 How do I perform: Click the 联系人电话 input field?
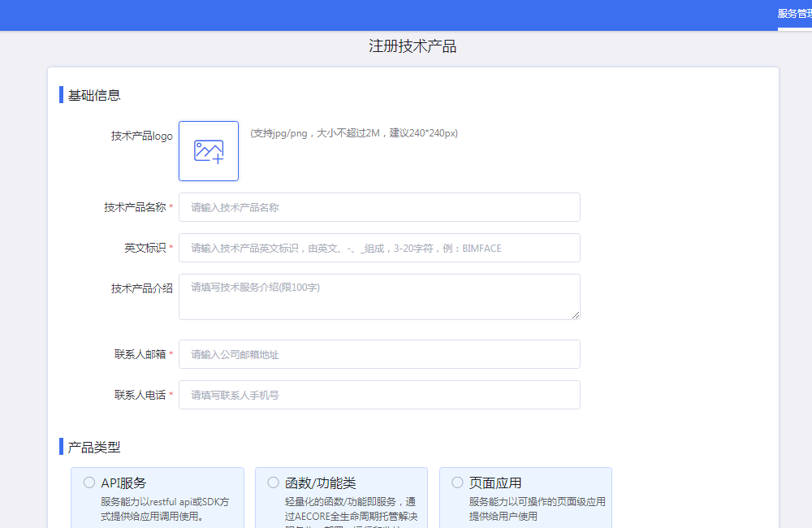(379, 395)
